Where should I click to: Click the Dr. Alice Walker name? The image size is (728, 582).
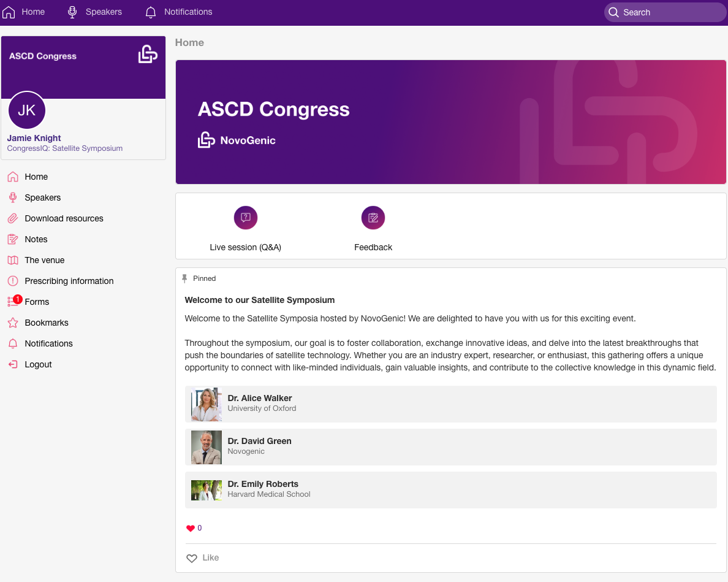click(260, 399)
